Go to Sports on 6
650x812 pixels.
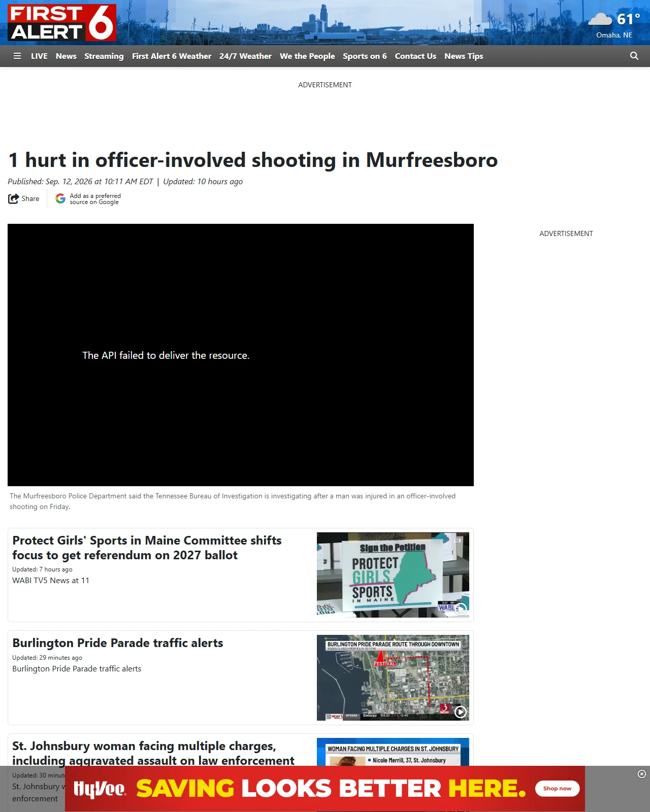click(x=365, y=56)
